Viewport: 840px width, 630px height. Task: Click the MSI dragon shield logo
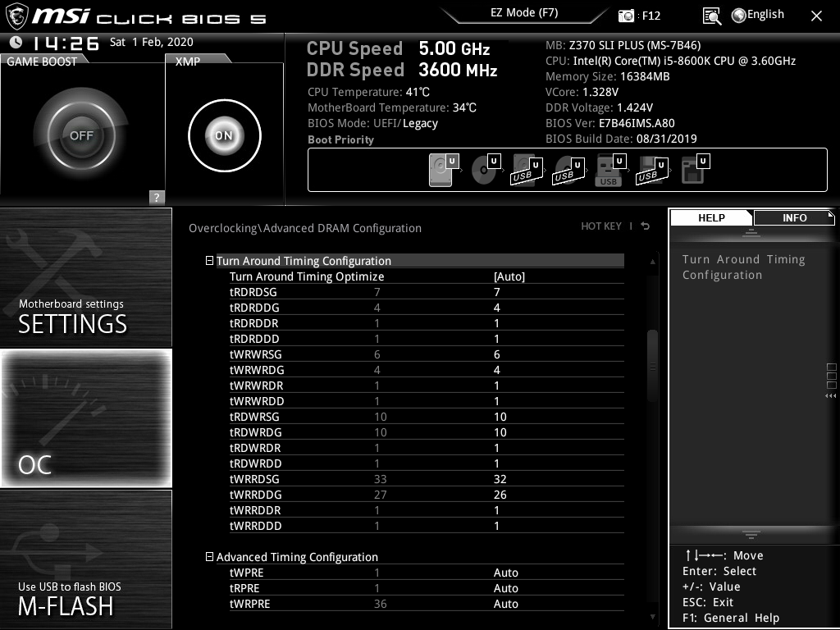click(16, 16)
